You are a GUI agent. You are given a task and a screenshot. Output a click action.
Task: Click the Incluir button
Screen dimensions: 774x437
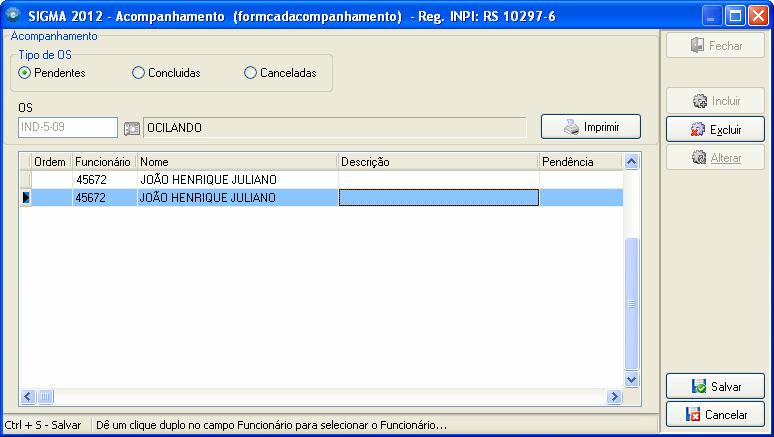(x=715, y=101)
